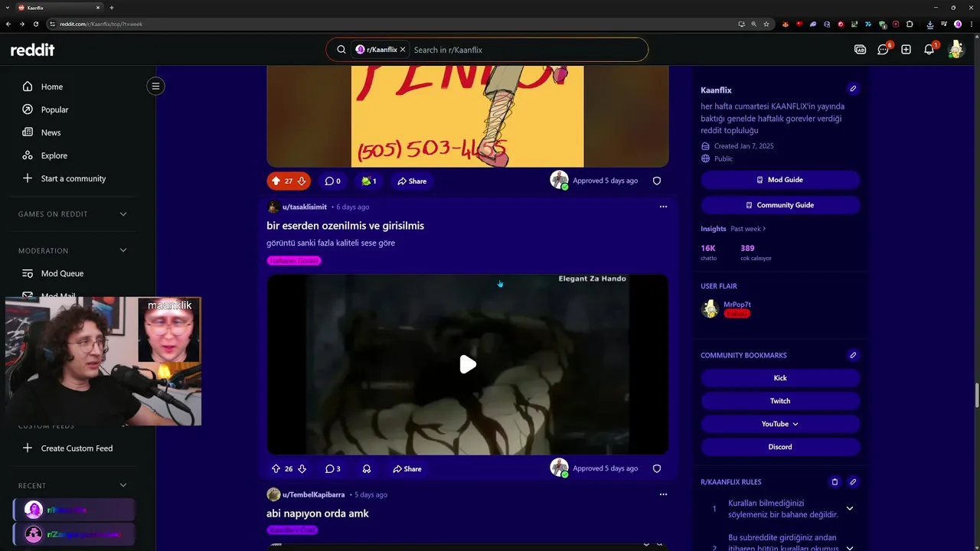Click the mod shield on the top post
This screenshot has height=551, width=980.
pos(657,181)
